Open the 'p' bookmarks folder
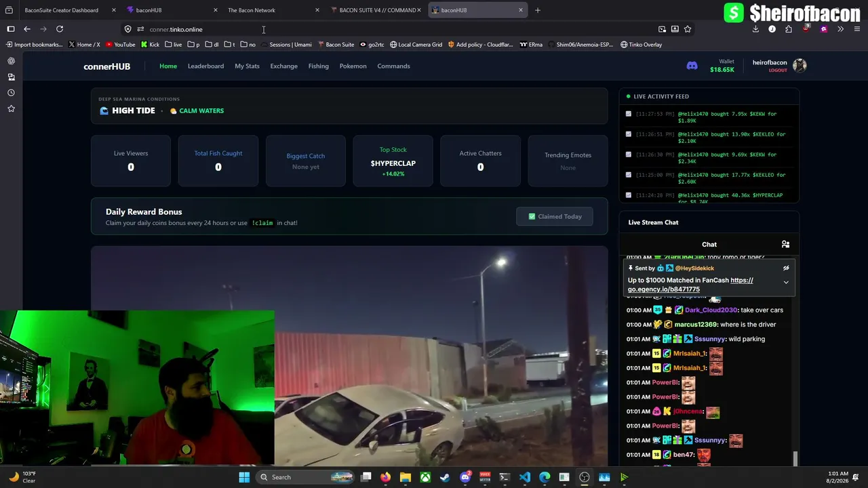The image size is (868, 488). tap(193, 45)
